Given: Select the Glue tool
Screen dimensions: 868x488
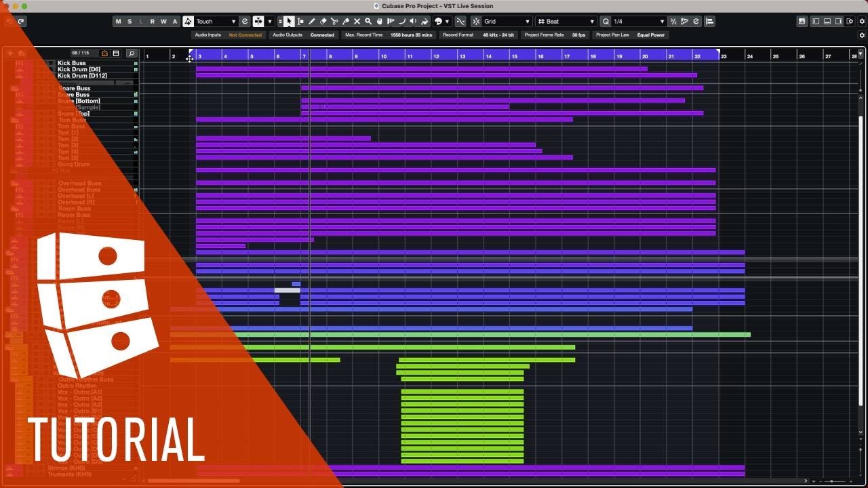Looking at the screenshot, I should (346, 22).
